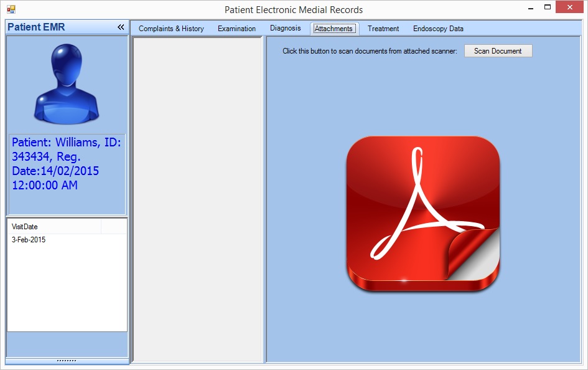Collapse the Patient EMR side panel
This screenshot has height=370, width=588.
[121, 27]
